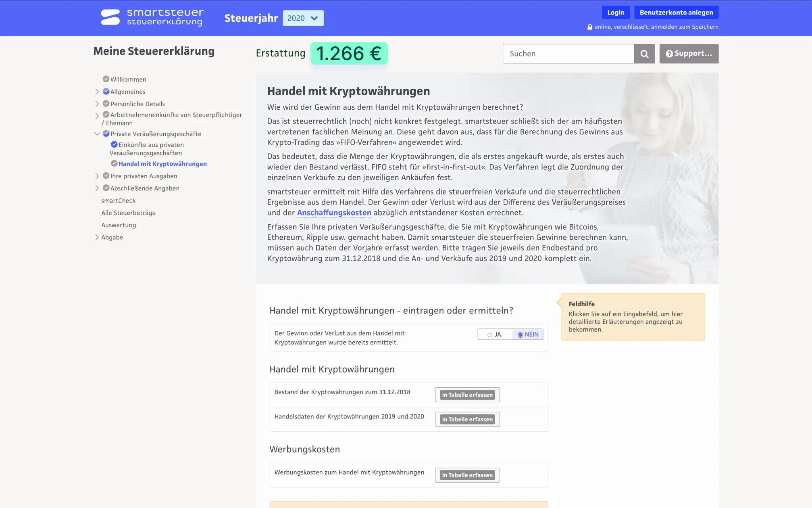Open the Anschaffungskosten link
The height and width of the screenshot is (508, 812).
pyautogui.click(x=334, y=213)
